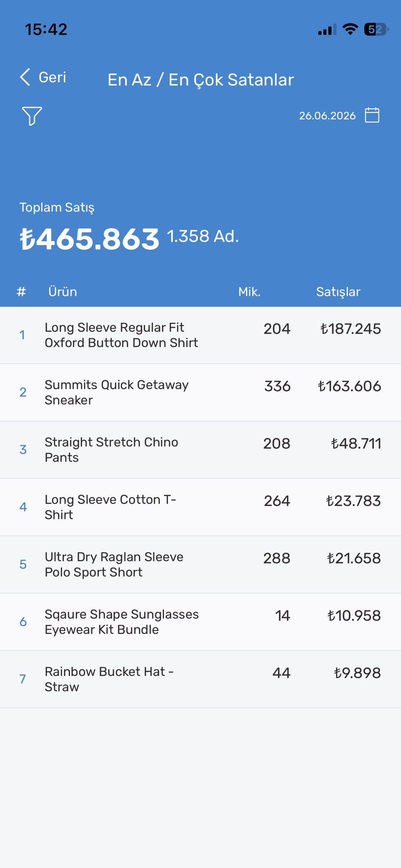Go back via Geri label
The height and width of the screenshot is (868, 401).
(53, 77)
